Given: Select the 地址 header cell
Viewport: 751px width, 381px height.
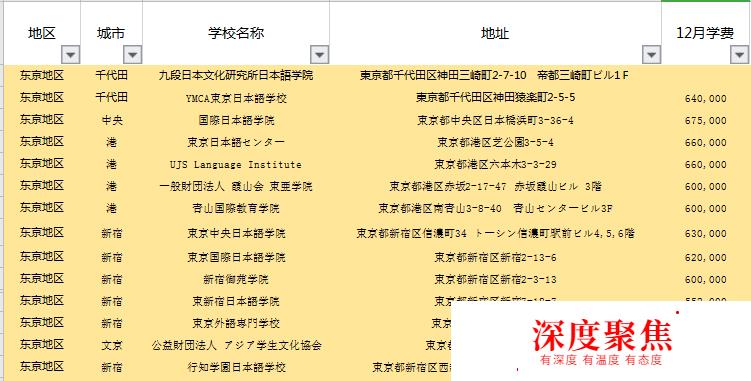Looking at the screenshot, I should pos(495,33).
